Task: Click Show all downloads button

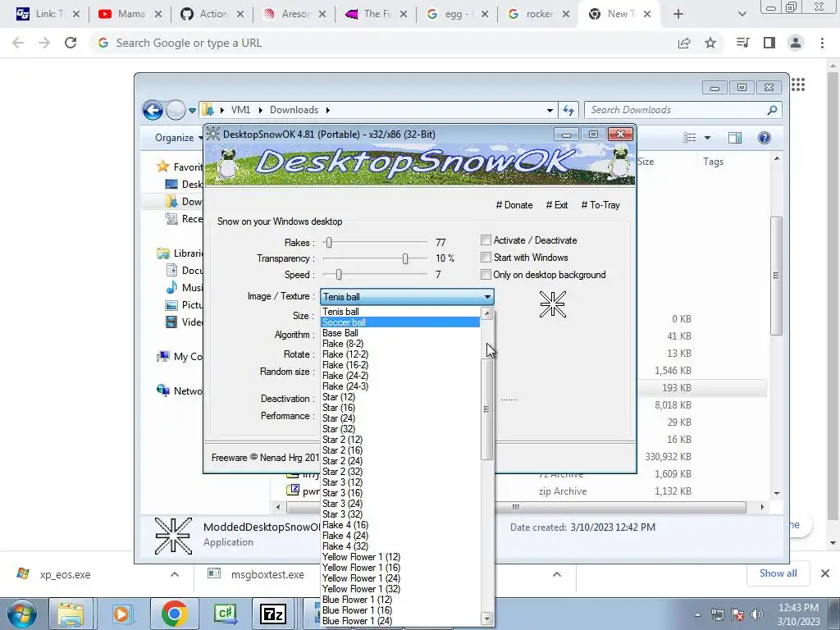Action: coord(778,573)
